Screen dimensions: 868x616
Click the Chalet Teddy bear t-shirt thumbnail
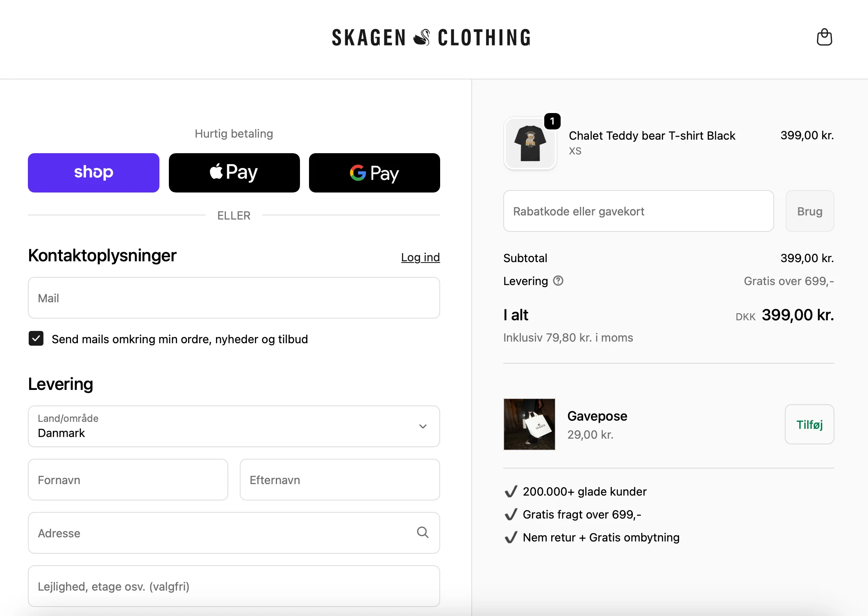(530, 143)
